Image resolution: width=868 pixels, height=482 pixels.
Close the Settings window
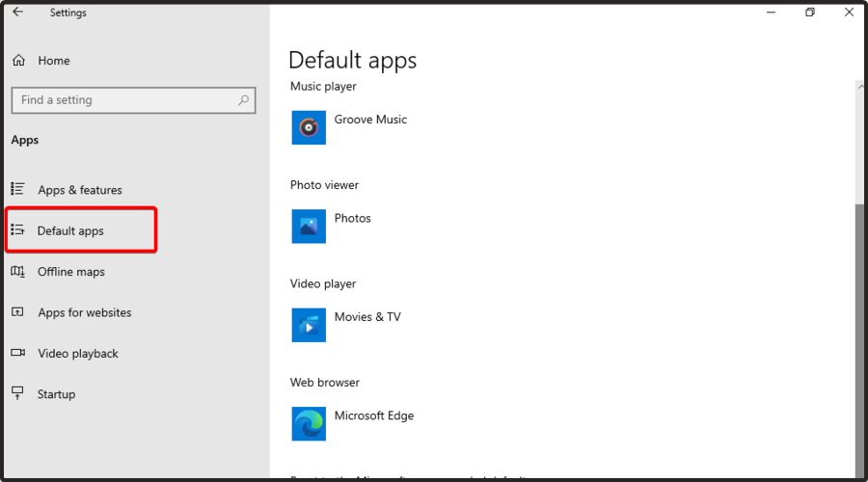849,13
